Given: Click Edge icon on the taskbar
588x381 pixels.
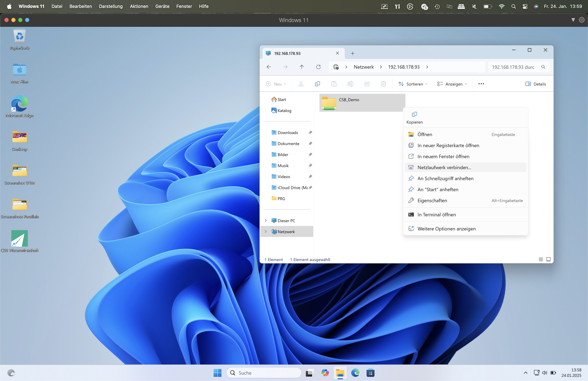Looking at the screenshot, I should [355, 373].
